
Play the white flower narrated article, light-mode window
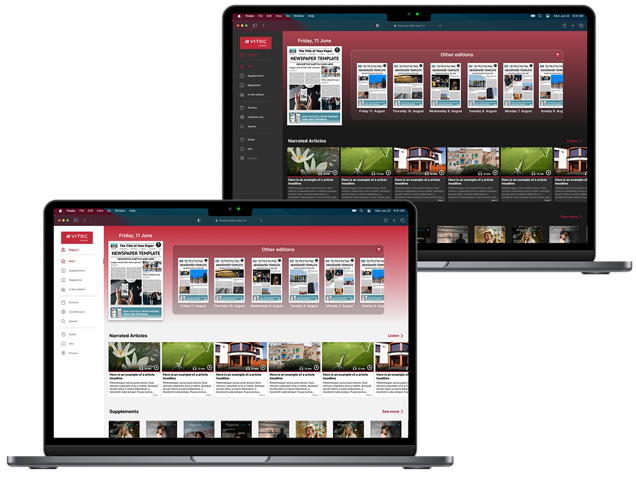132,357
